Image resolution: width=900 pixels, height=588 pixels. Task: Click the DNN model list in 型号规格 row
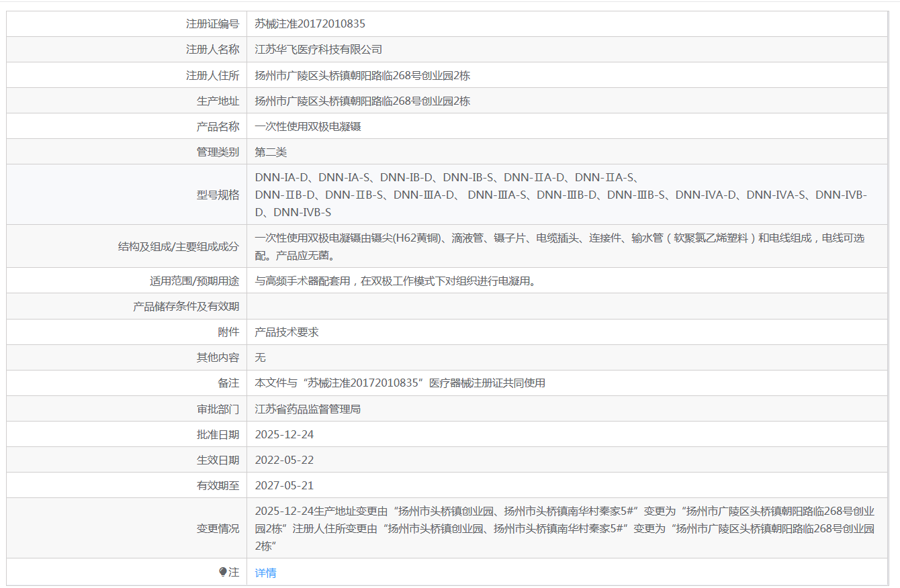[x=561, y=195]
